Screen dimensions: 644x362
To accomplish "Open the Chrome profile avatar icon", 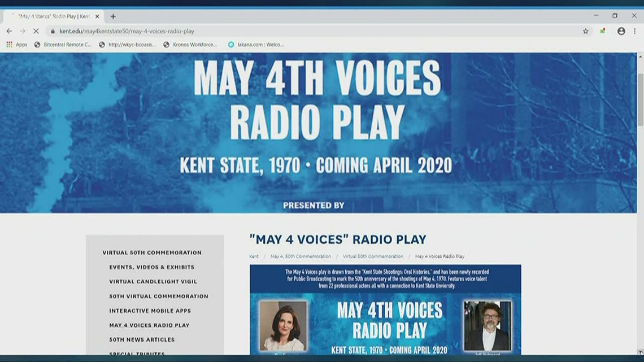I will click(x=621, y=31).
